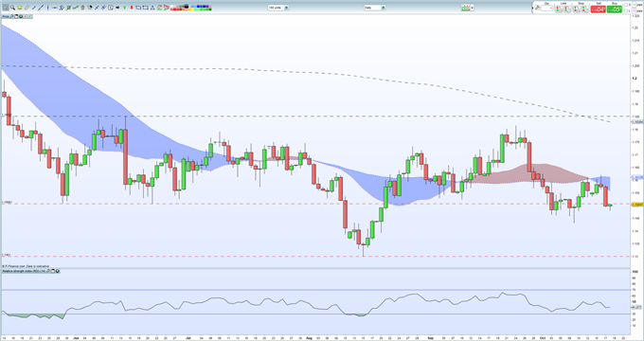644x341 pixels.
Task: Pick the black color swatch in palette
Action: [x=187, y=7]
